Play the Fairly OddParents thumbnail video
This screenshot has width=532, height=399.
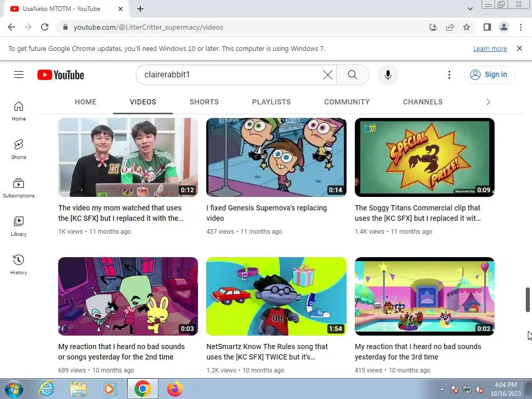pyautogui.click(x=276, y=157)
